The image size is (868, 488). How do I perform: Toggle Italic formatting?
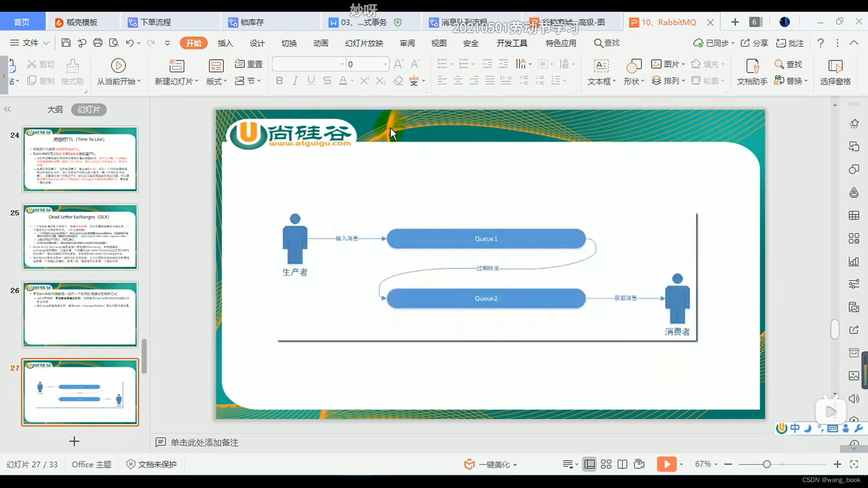295,81
